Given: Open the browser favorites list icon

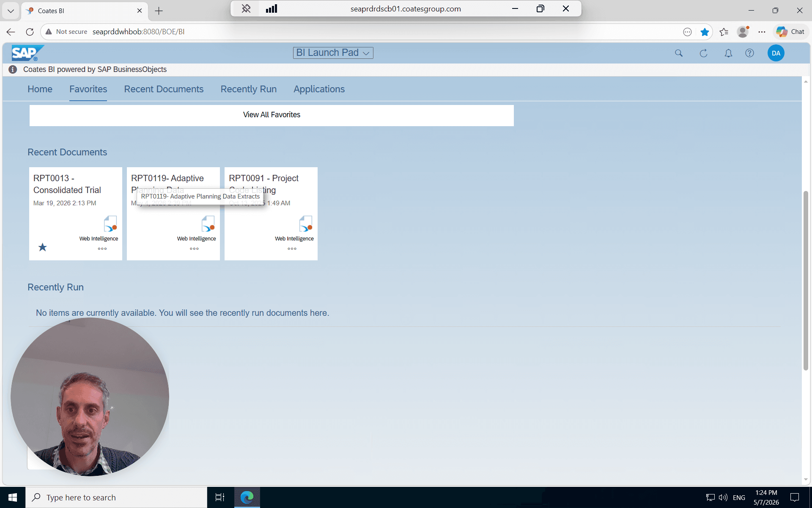Looking at the screenshot, I should tap(724, 32).
